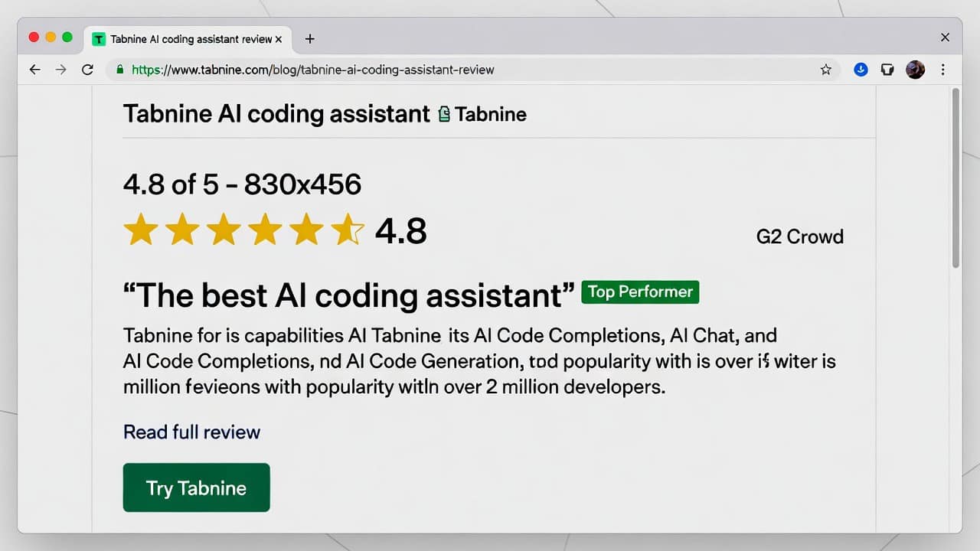Viewport: 980px width, 551px height.
Task: Click the browser forward arrow
Action: click(x=60, y=70)
